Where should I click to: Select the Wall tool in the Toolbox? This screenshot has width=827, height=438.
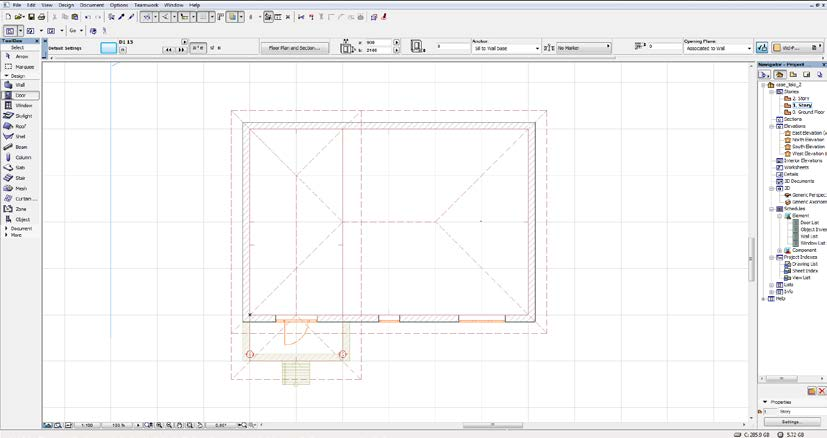pyautogui.click(x=20, y=85)
